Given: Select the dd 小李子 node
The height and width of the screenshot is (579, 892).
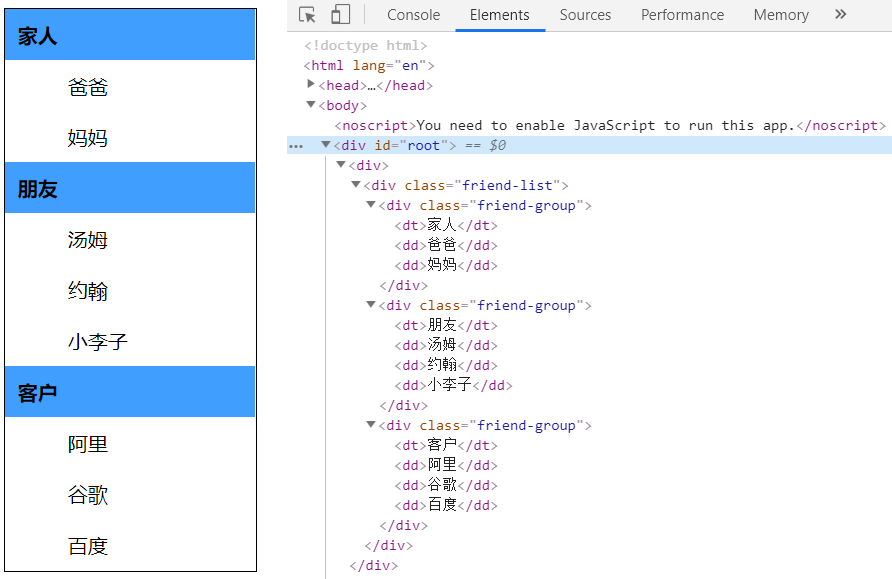Looking at the screenshot, I should tap(453, 385).
